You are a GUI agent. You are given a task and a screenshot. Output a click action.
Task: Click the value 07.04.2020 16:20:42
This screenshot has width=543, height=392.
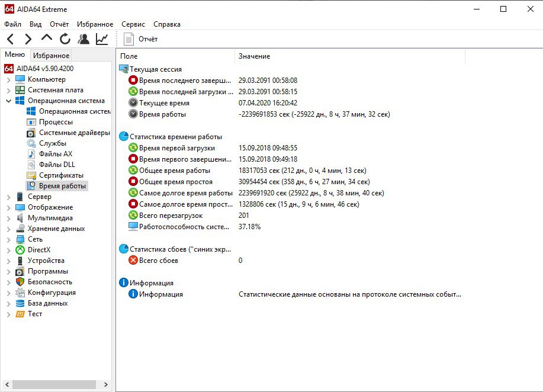pos(268,103)
